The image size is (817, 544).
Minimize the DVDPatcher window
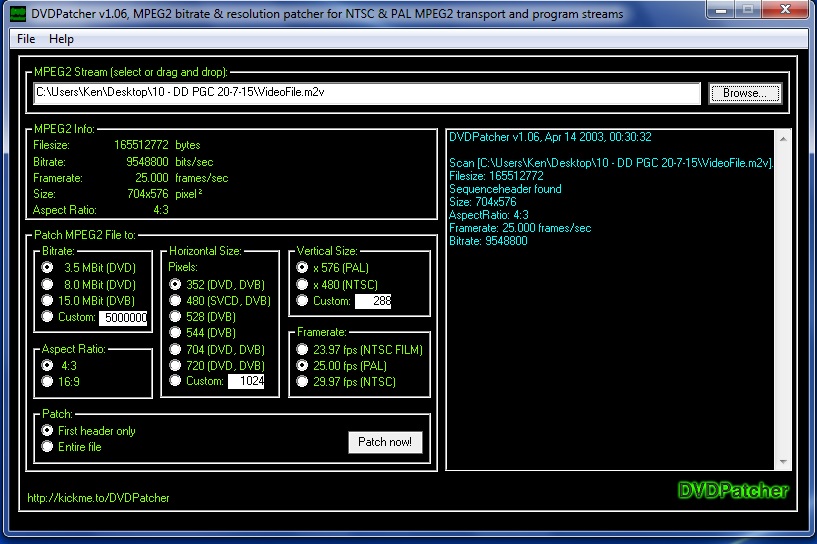721,10
